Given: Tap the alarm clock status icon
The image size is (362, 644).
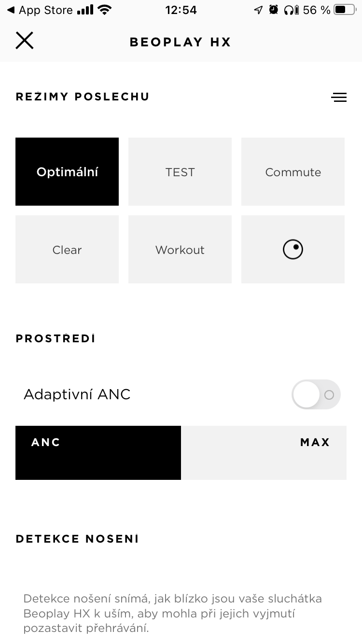Looking at the screenshot, I should pyautogui.click(x=274, y=10).
